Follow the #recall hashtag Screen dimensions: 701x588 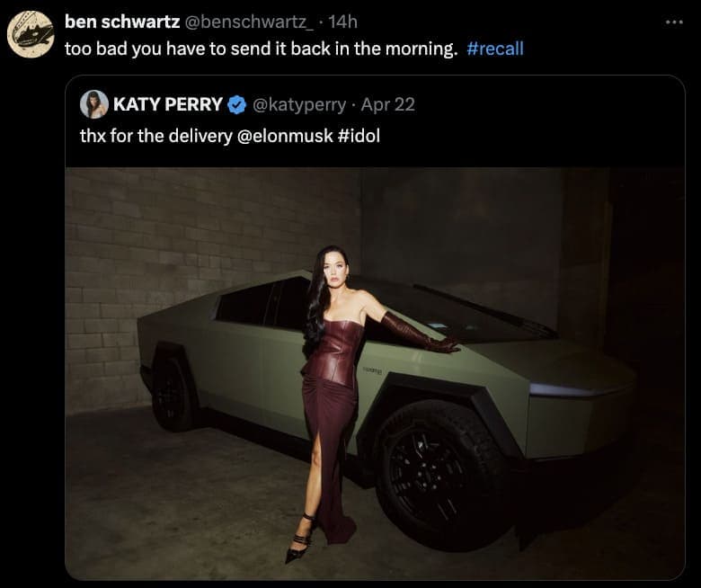click(x=495, y=49)
